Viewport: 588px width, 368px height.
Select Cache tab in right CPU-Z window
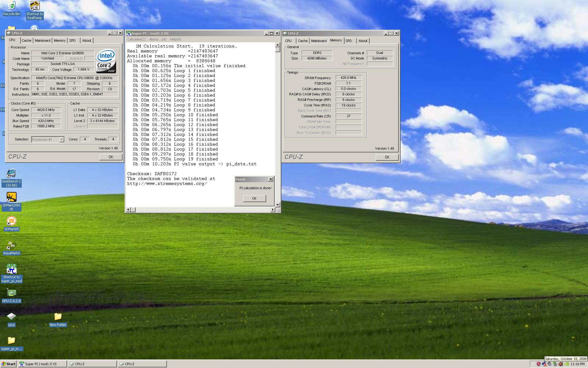coord(303,41)
